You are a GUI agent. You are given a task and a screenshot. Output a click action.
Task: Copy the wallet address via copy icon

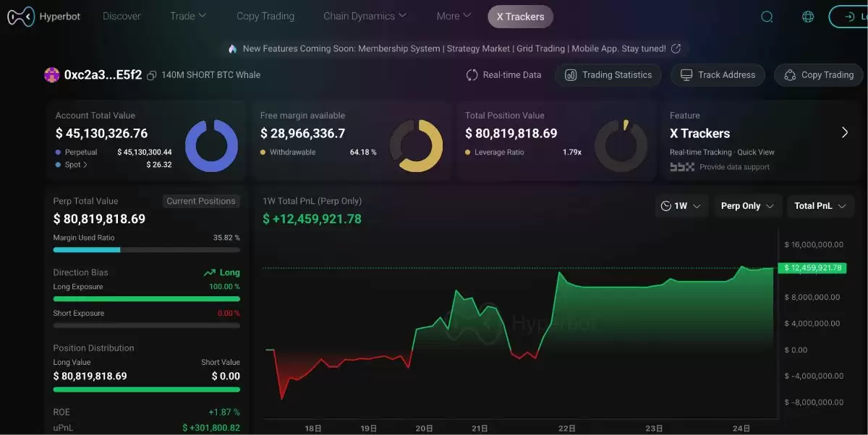point(150,74)
